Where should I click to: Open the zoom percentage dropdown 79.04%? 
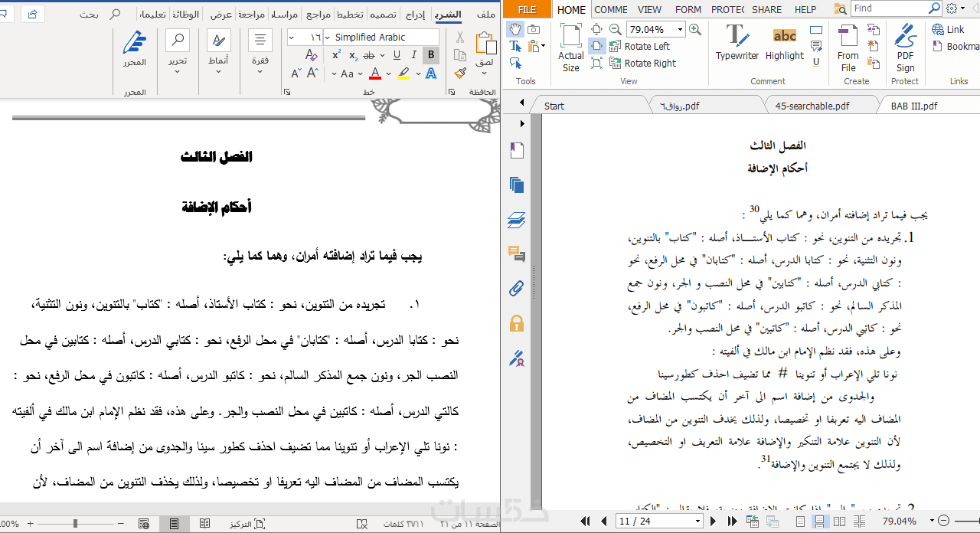(x=680, y=29)
